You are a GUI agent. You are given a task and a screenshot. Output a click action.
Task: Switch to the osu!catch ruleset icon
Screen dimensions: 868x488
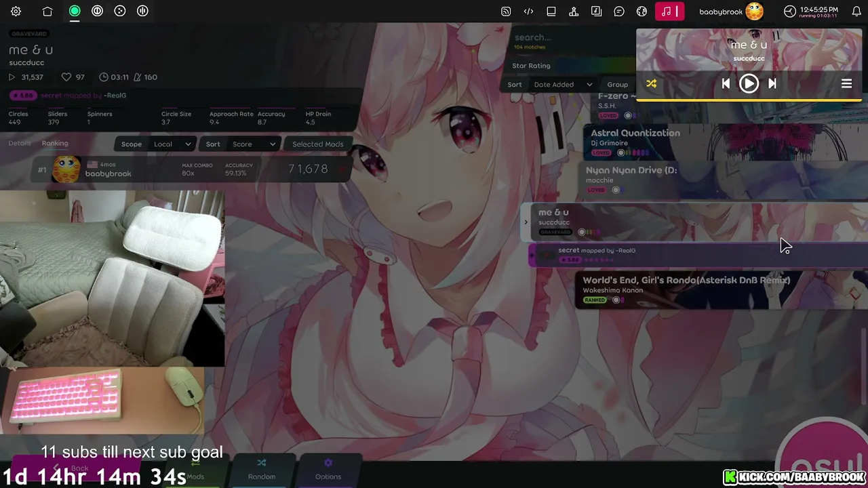(x=120, y=11)
